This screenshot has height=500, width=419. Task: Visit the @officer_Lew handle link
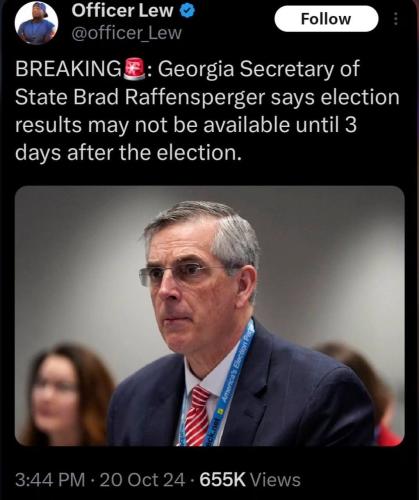coord(127,33)
